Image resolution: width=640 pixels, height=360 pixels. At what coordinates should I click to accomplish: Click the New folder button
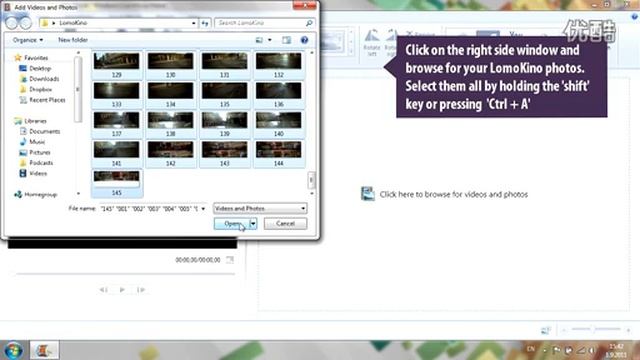pos(73,40)
